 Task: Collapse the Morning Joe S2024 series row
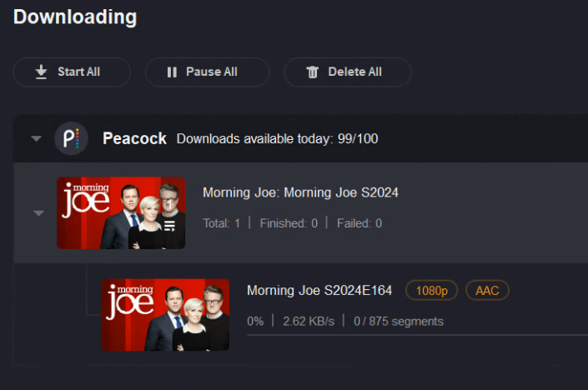38,213
